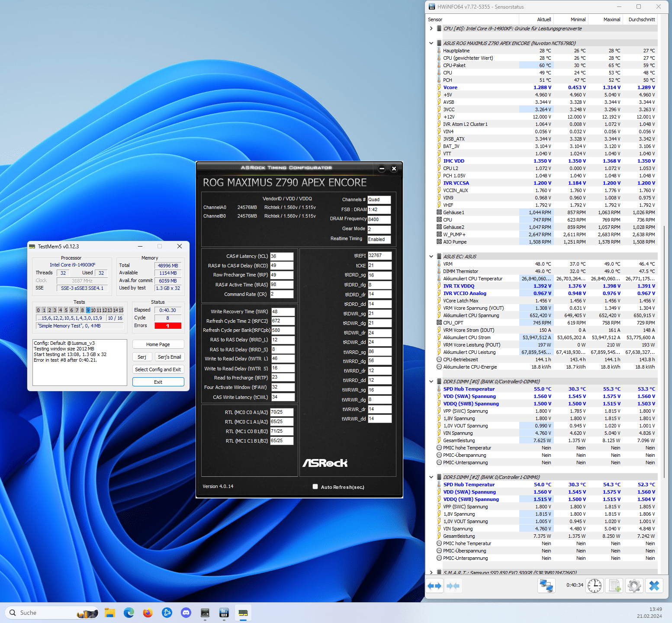Sort by the Maximal column header
This screenshot has width=672, height=623.
tap(611, 19)
